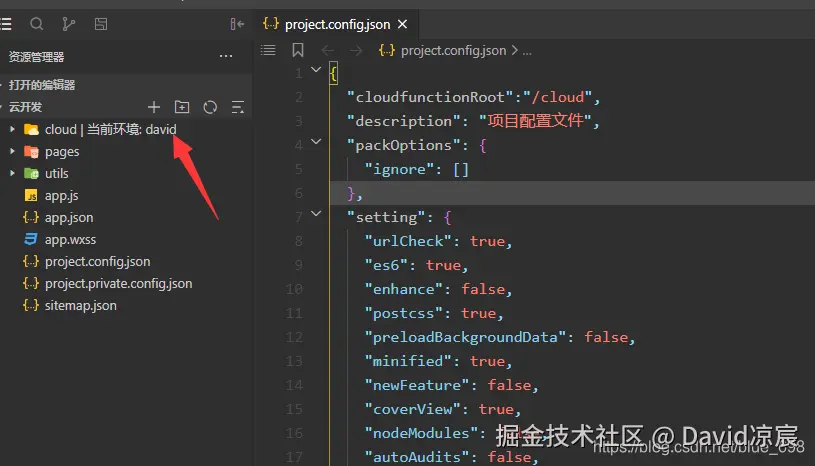
Task: Click the "newFeature" key on line 14
Action: (x=417, y=385)
